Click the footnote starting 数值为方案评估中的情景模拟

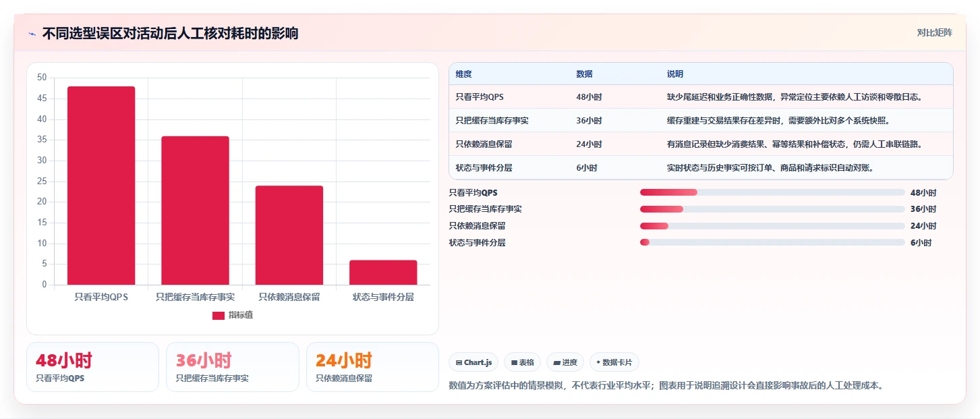(x=666, y=386)
